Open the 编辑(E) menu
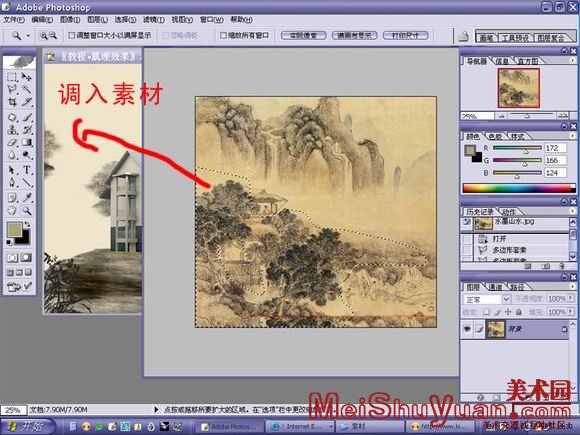This screenshot has width=580, height=435. [43, 19]
